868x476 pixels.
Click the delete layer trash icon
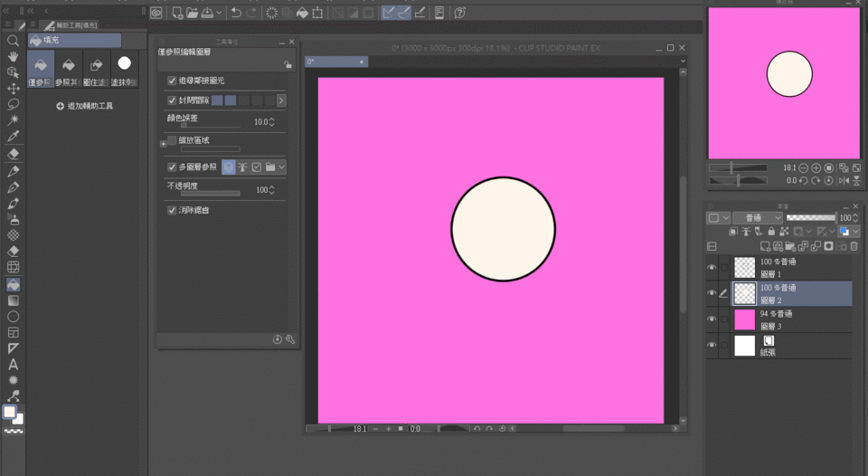click(x=855, y=245)
